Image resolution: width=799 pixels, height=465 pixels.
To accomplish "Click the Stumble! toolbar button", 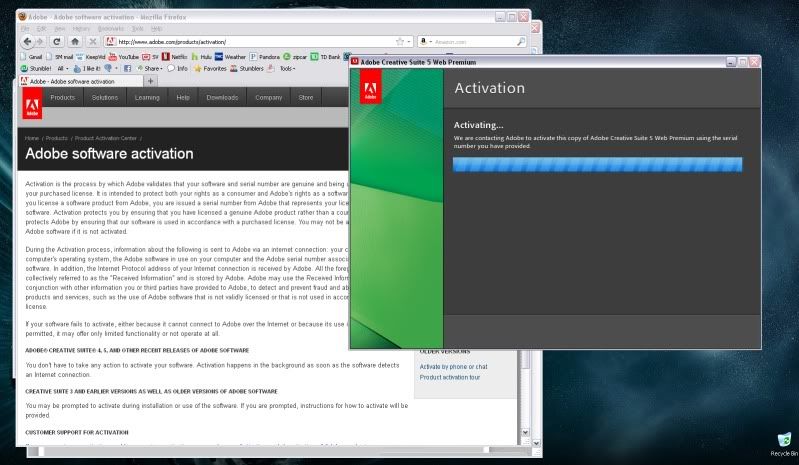I will tap(36, 68).
